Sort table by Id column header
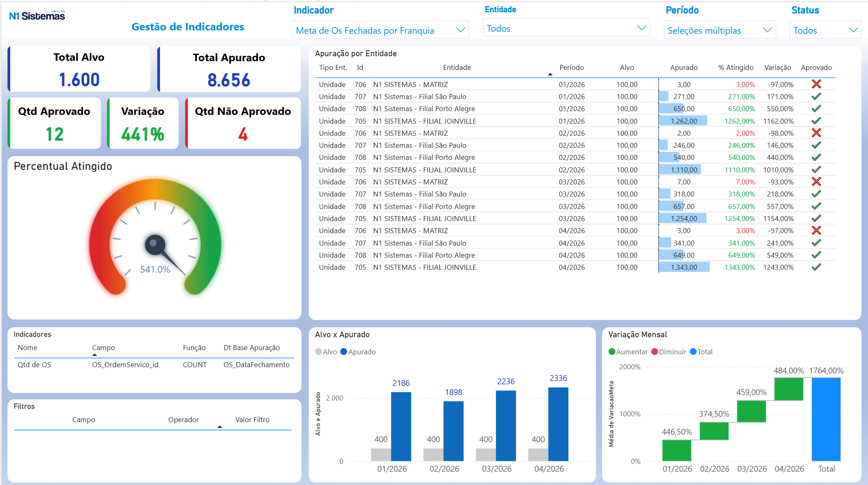This screenshot has height=485, width=868. tap(360, 67)
